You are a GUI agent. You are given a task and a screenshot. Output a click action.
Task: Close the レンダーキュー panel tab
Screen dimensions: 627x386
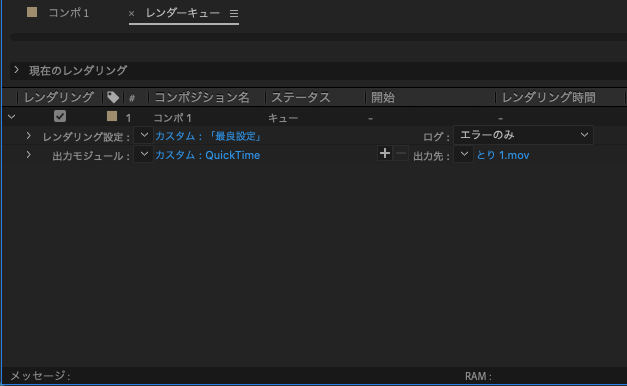(131, 14)
